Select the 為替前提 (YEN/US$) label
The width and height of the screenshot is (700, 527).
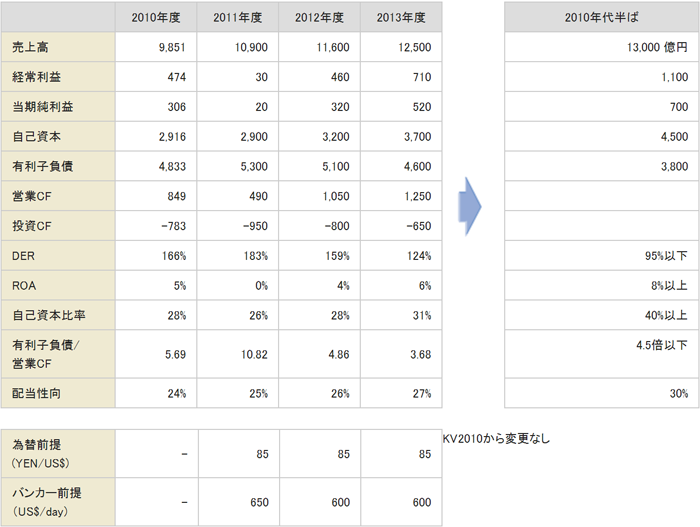pyautogui.click(x=41, y=454)
